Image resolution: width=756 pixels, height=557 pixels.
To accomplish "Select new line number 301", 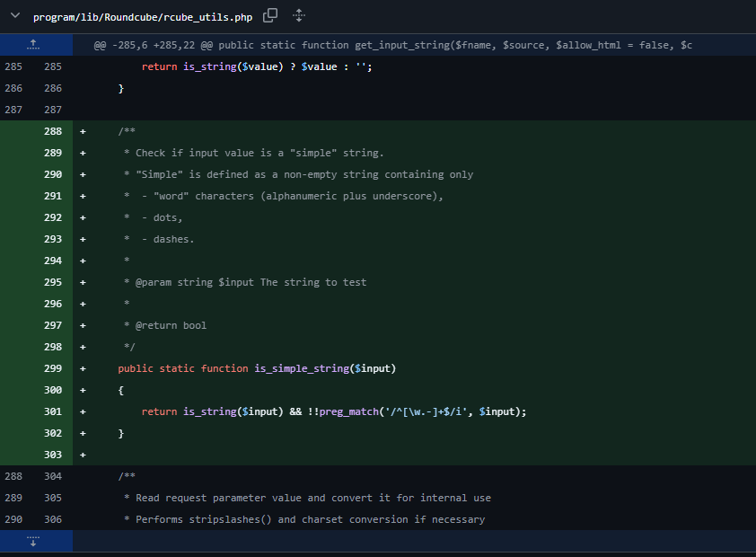I will click(52, 411).
